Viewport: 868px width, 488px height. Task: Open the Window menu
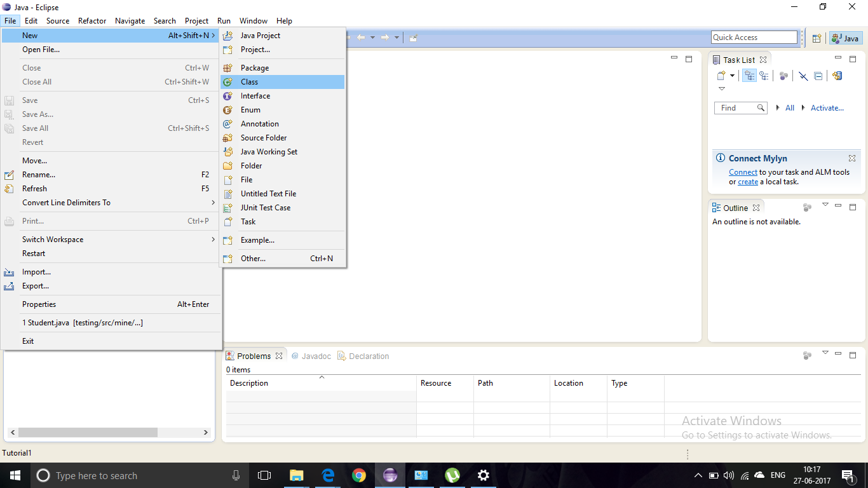[x=254, y=21]
